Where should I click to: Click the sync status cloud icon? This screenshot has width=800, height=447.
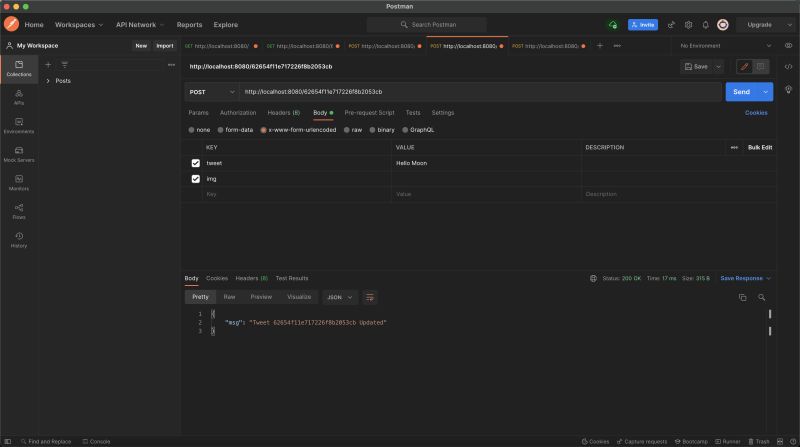coord(613,24)
